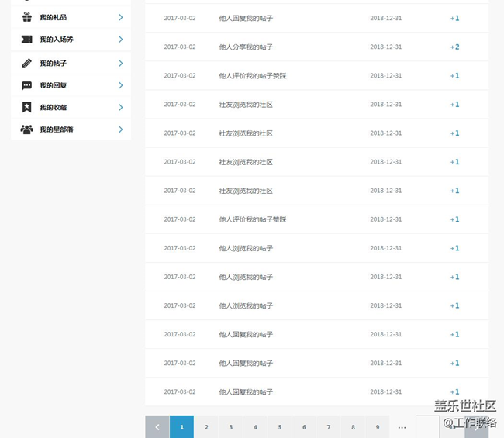
Task: Go to the previous page with the left arrow
Action: (157, 426)
